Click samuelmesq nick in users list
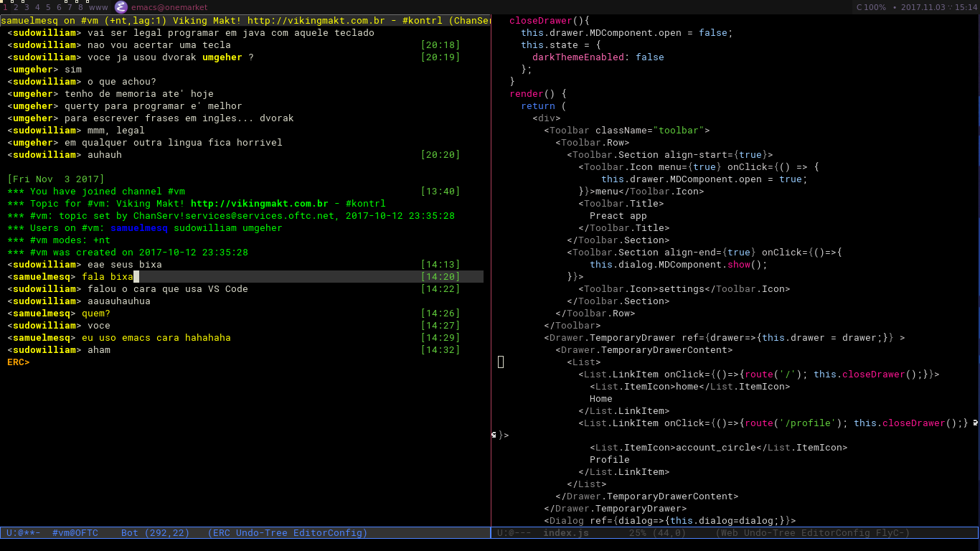The image size is (980, 551). pyautogui.click(x=139, y=228)
